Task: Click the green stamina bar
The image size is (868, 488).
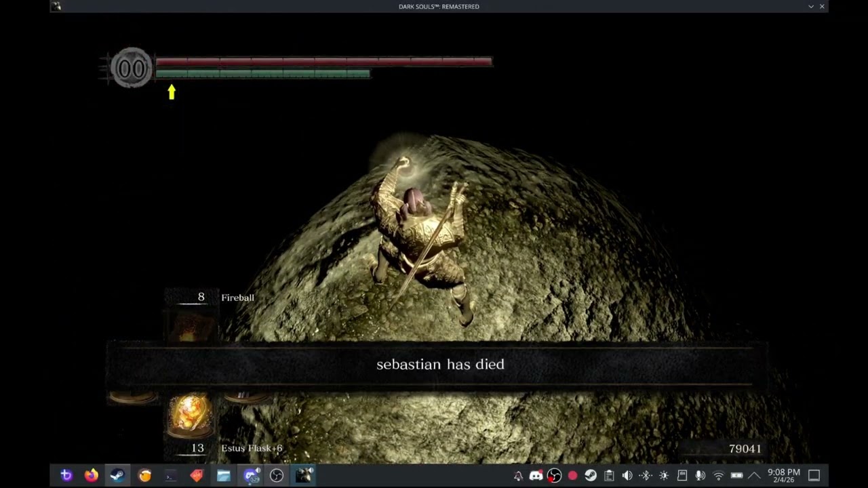Action: (263, 73)
